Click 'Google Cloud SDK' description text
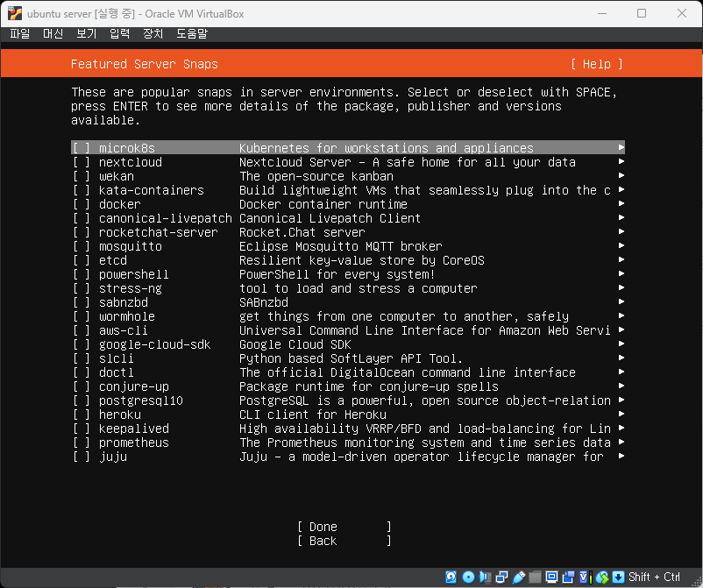The image size is (703, 588). pyautogui.click(x=295, y=344)
